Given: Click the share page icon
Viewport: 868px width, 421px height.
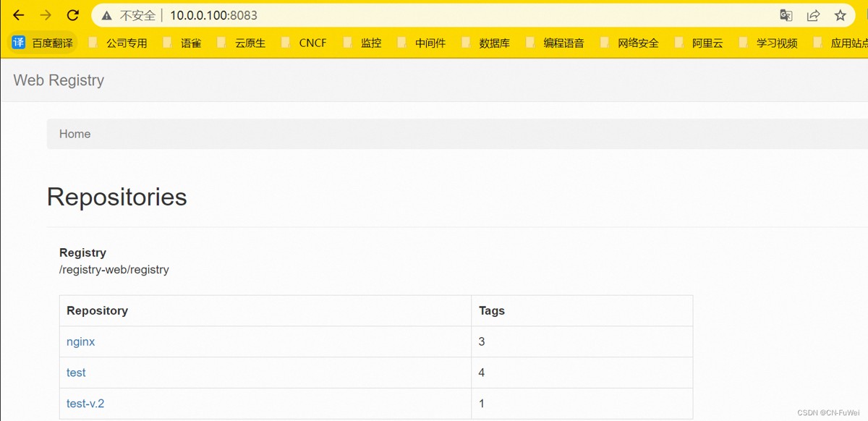Looking at the screenshot, I should coord(813,15).
